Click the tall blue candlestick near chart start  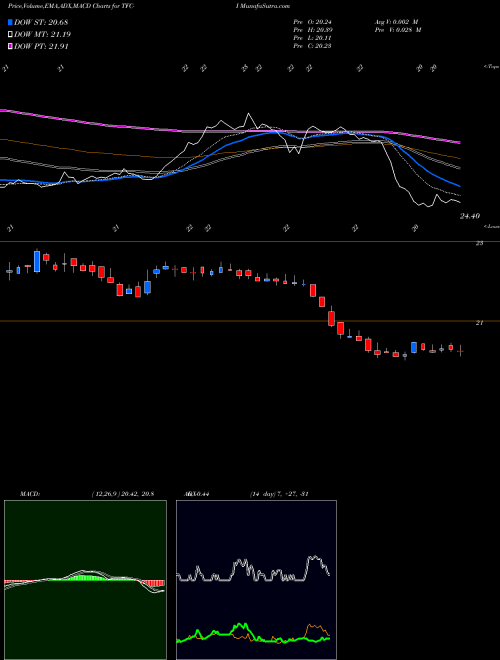pos(37,261)
